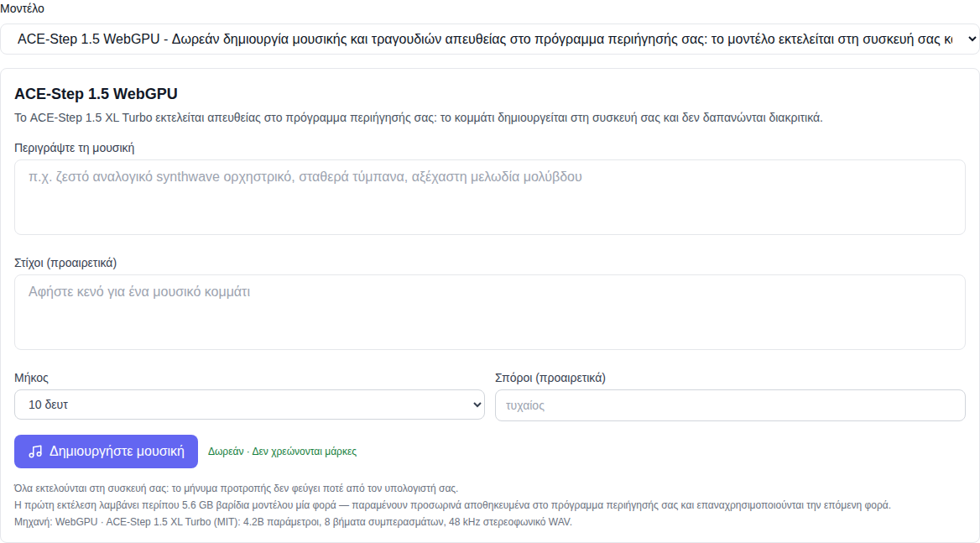Screen dimensions: 980x543
Task: Click the note mentioning 5.6 GB βαρίδια μοντέλου
Action: coord(452,505)
